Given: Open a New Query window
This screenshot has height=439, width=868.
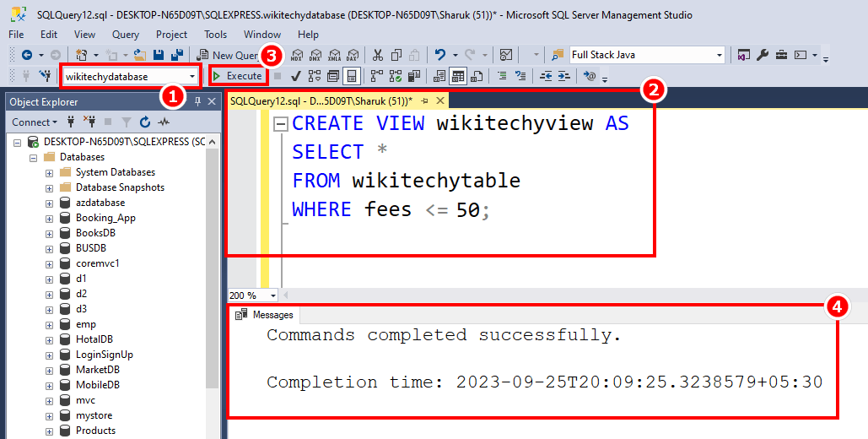Looking at the screenshot, I should [x=228, y=55].
